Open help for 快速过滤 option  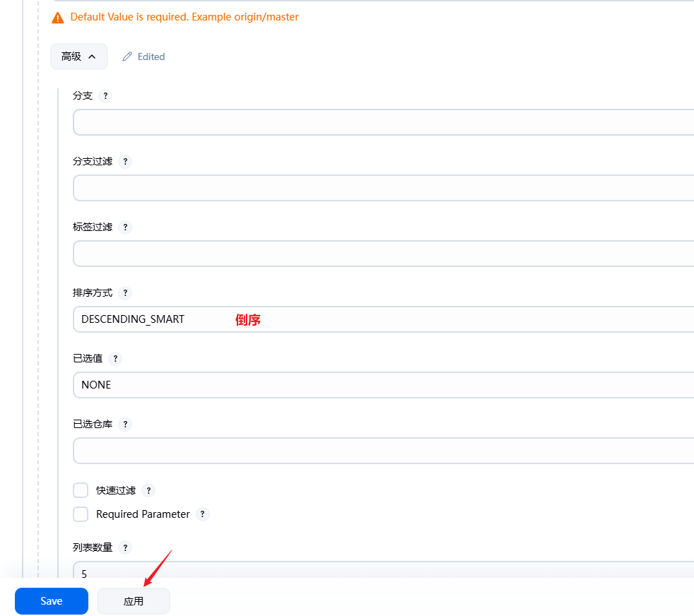tap(148, 490)
